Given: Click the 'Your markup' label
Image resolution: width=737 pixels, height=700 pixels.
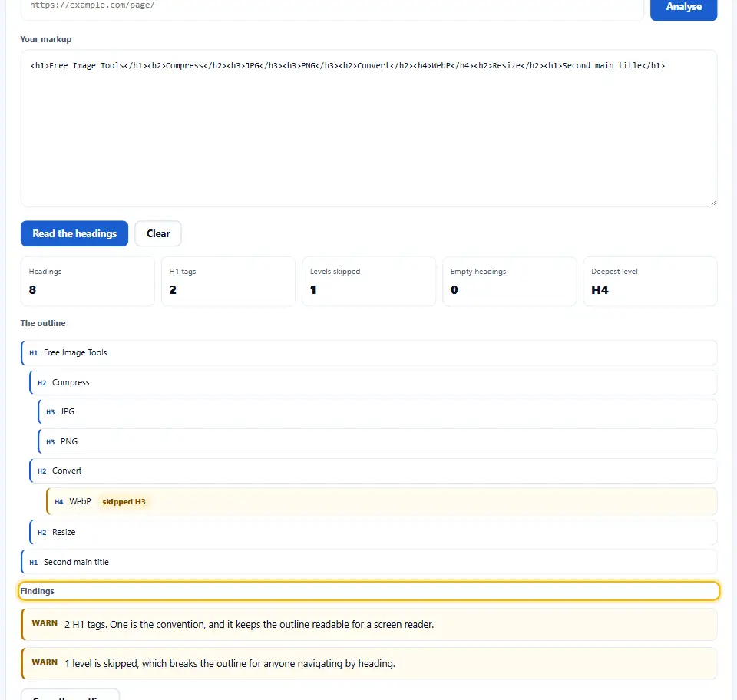Looking at the screenshot, I should [45, 39].
